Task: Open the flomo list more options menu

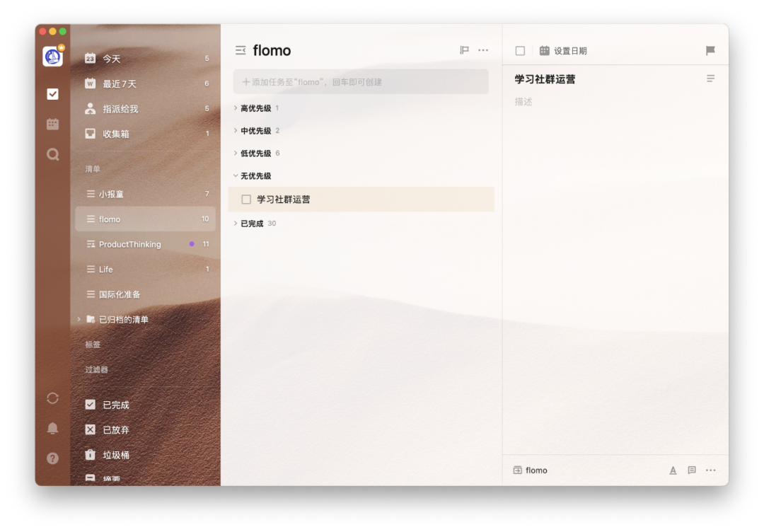Action: pyautogui.click(x=483, y=50)
